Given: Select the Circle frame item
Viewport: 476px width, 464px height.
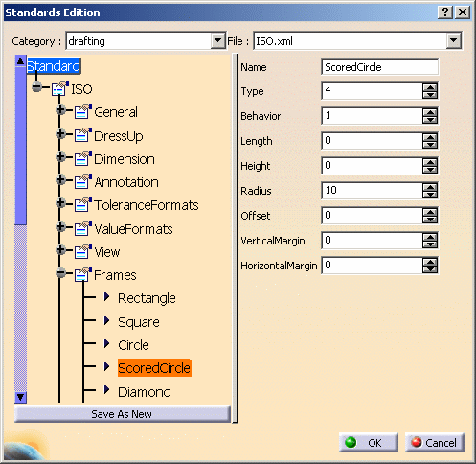Looking at the screenshot, I should tap(133, 345).
